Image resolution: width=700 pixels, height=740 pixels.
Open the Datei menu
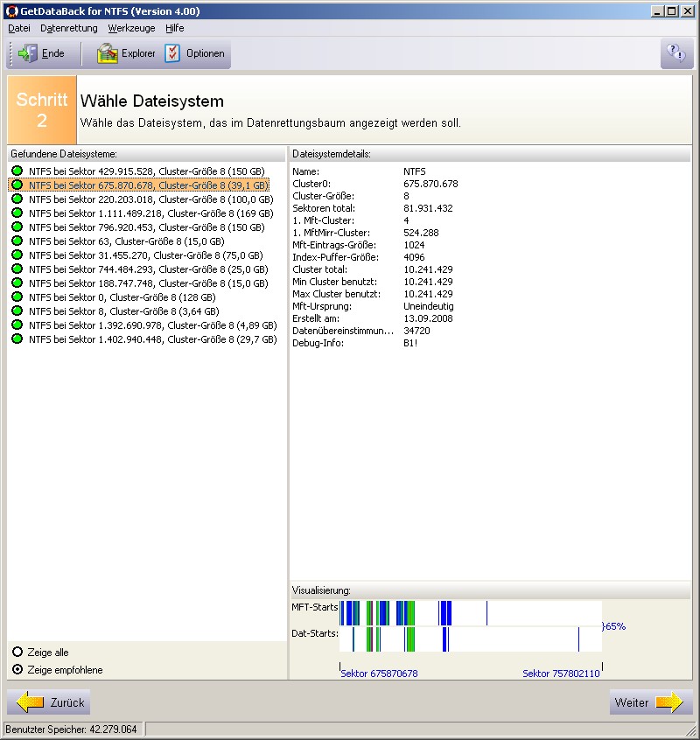(x=19, y=28)
